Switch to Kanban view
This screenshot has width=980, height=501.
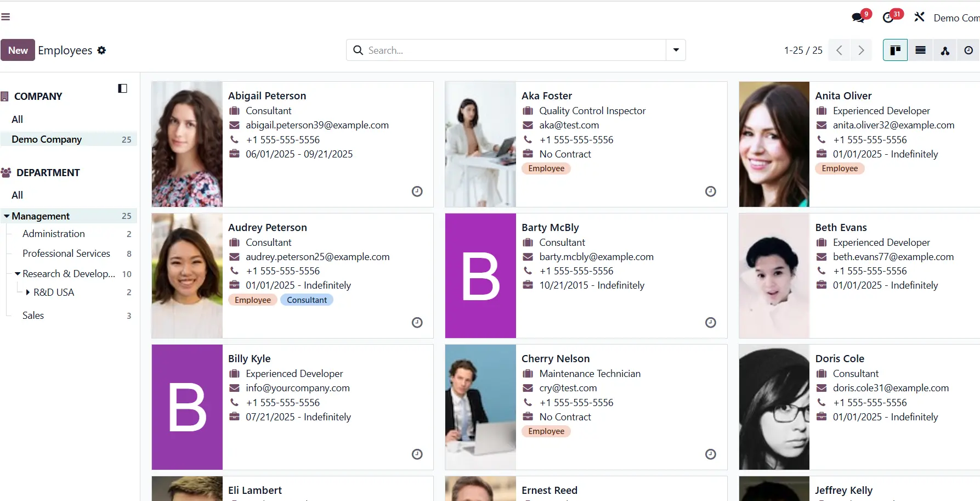click(895, 50)
